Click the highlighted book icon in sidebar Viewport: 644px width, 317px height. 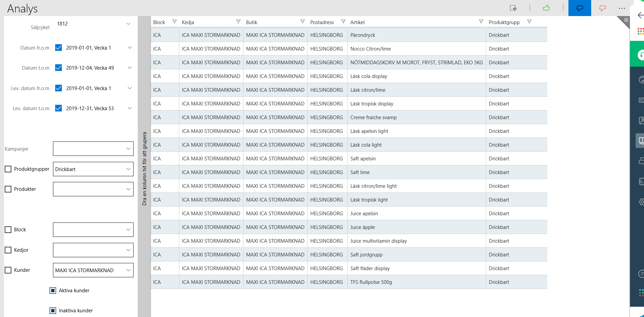tap(640, 141)
